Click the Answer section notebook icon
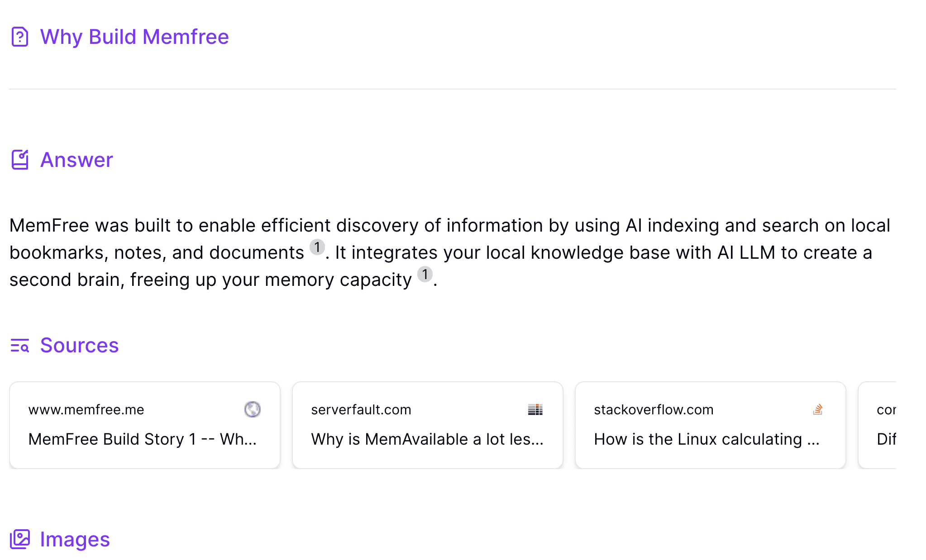The image size is (926, 560). click(20, 160)
